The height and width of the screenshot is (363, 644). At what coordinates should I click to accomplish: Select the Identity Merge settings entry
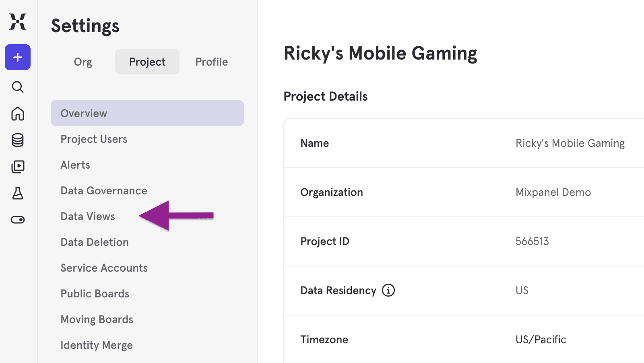[x=97, y=345]
